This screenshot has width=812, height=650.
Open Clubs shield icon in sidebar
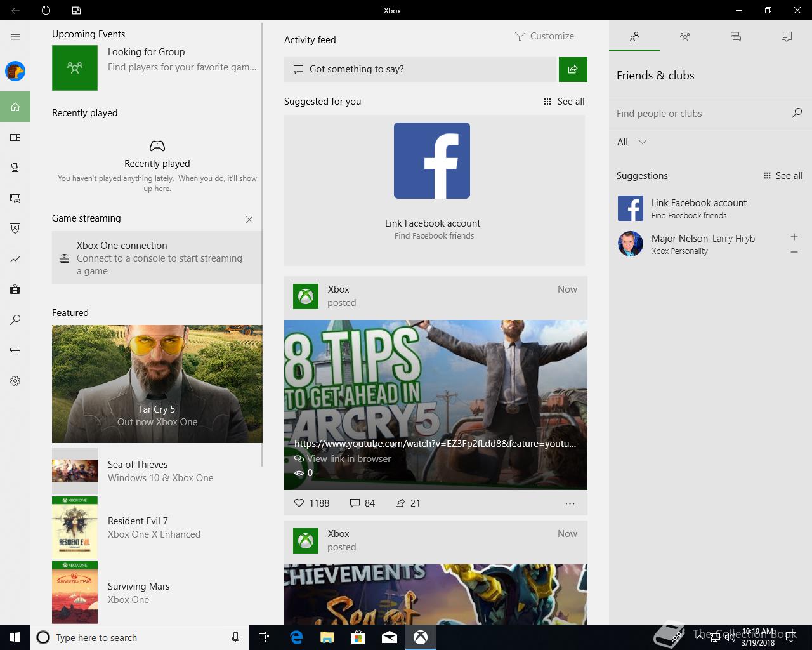[x=15, y=229]
